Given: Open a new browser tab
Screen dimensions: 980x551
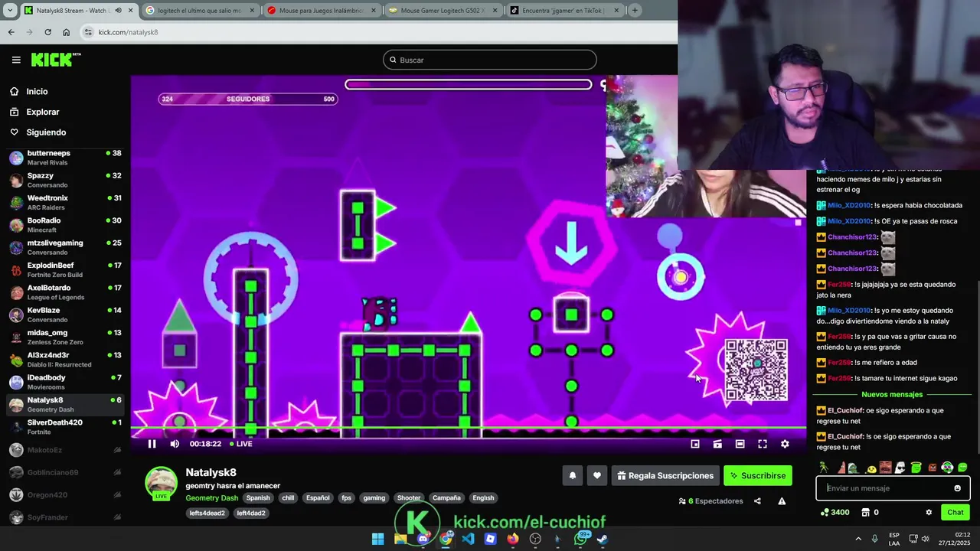Looking at the screenshot, I should pos(635,11).
